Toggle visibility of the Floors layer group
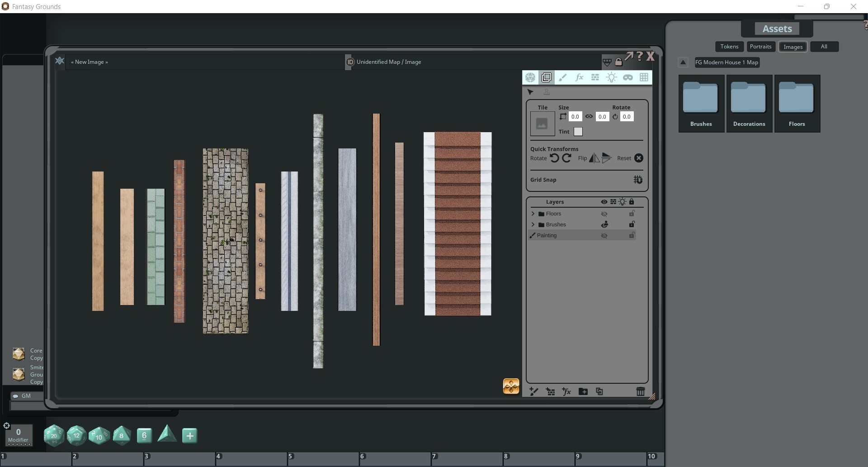868x467 pixels. click(x=604, y=213)
